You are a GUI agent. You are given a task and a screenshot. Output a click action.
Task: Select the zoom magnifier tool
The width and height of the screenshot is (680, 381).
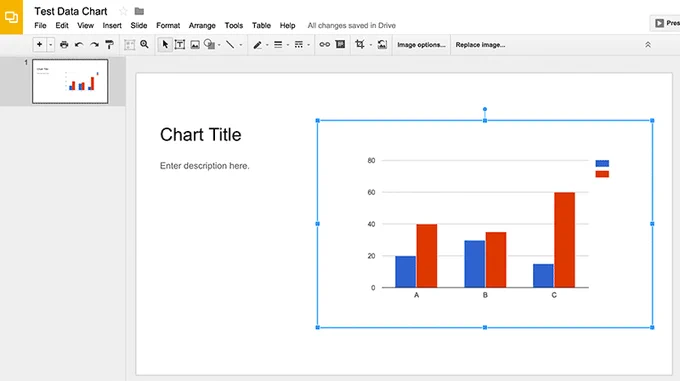pyautogui.click(x=144, y=44)
